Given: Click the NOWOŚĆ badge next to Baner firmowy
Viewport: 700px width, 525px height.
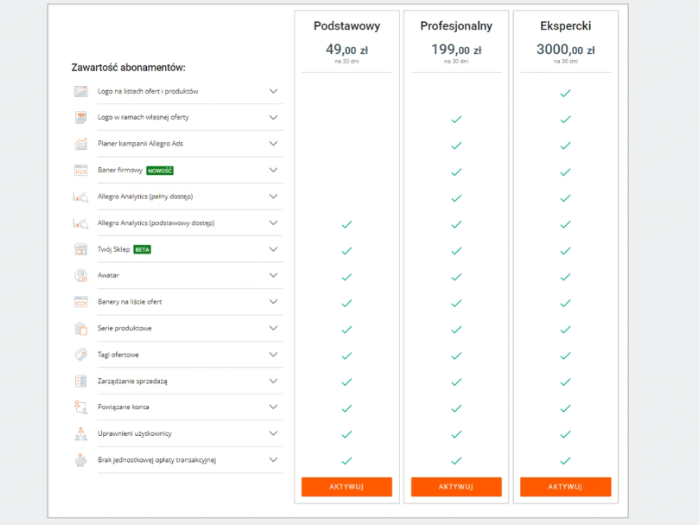Looking at the screenshot, I should point(160,171).
